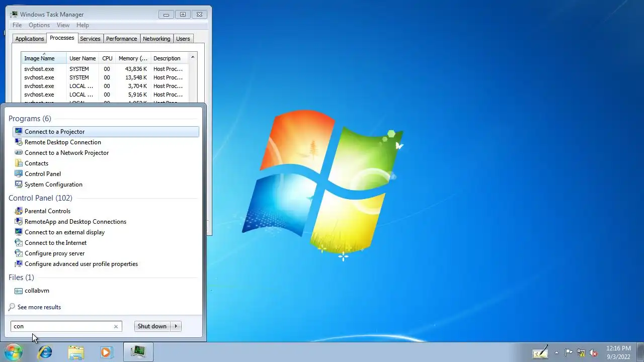Image resolution: width=644 pixels, height=362 pixels.
Task: Open the Tablet PC Input Panel tray icon
Action: [540, 352]
